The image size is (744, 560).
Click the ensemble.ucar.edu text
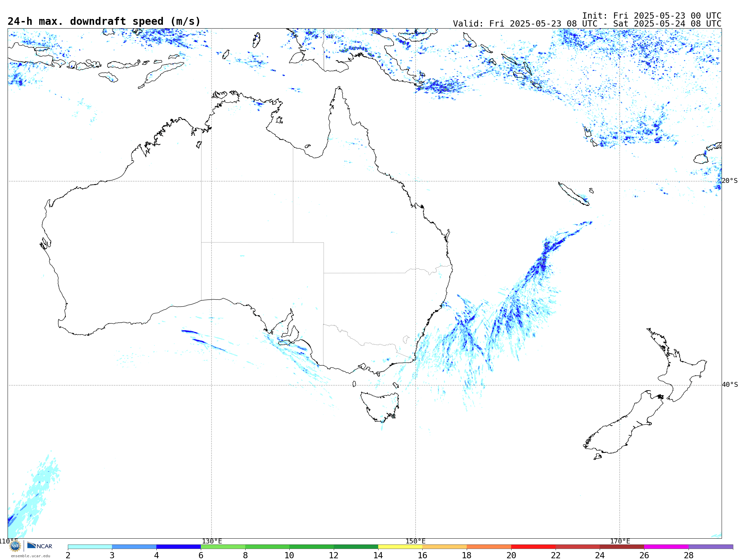(31, 556)
